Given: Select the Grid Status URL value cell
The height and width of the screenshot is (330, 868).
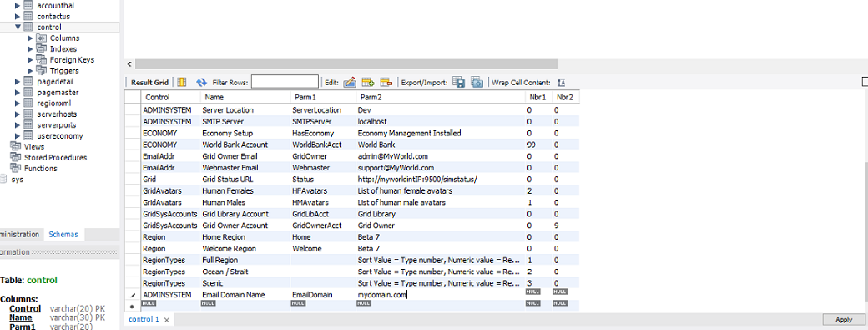Looking at the screenshot, I should tap(440, 180).
